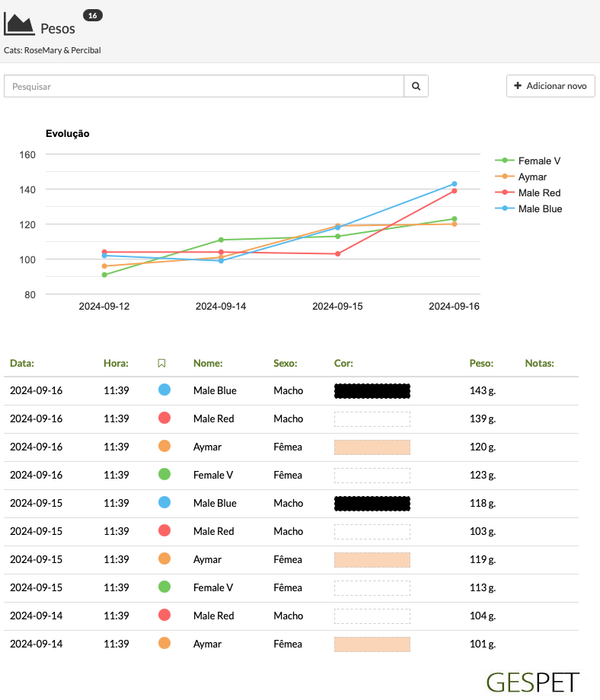
Task: Click Male Blue's 2024-09-16 chart point
Action: tap(455, 184)
